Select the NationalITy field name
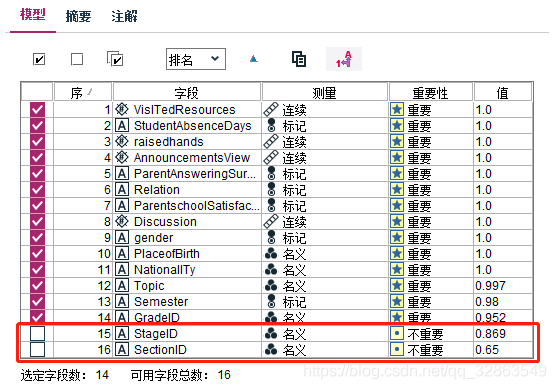The width and height of the screenshot is (556, 389). tap(165, 269)
